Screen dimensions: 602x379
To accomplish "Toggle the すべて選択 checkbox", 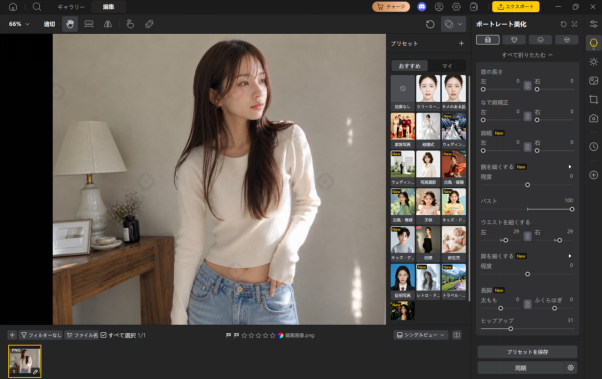I will tap(104, 335).
